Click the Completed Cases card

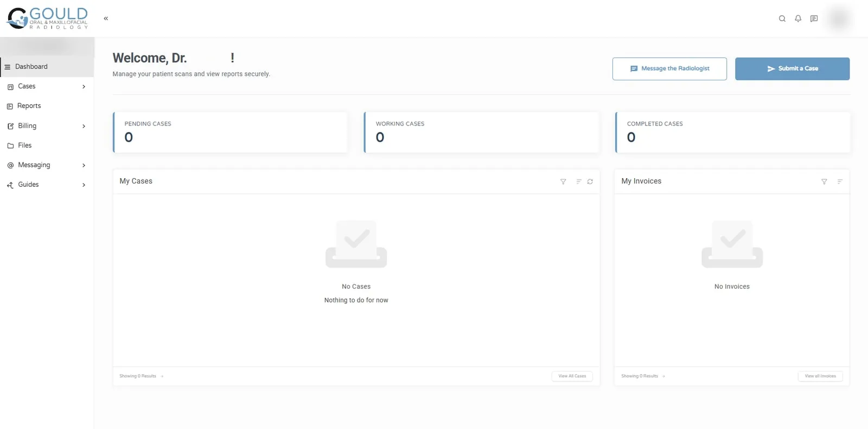click(x=733, y=133)
